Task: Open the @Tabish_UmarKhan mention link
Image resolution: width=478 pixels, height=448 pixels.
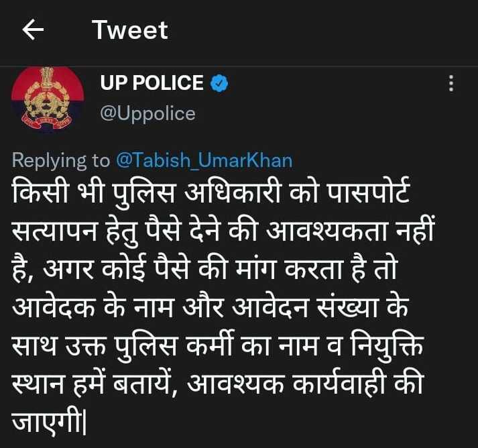Action: [204, 160]
